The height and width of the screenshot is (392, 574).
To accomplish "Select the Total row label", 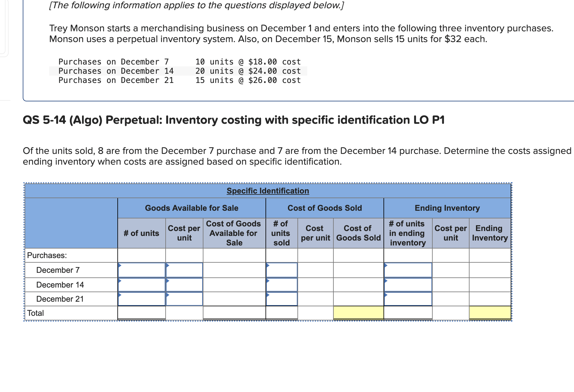I will click(x=35, y=313).
